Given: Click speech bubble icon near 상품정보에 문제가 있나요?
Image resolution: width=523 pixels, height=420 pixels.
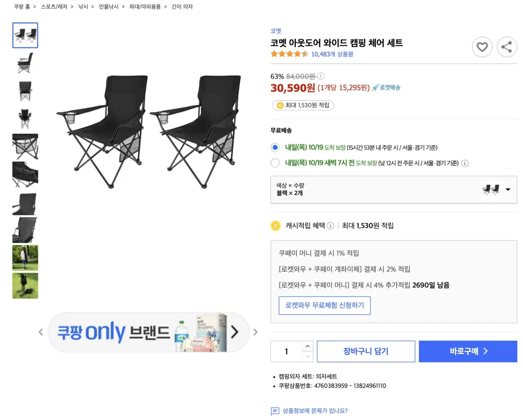Looking at the screenshot, I should (x=276, y=410).
